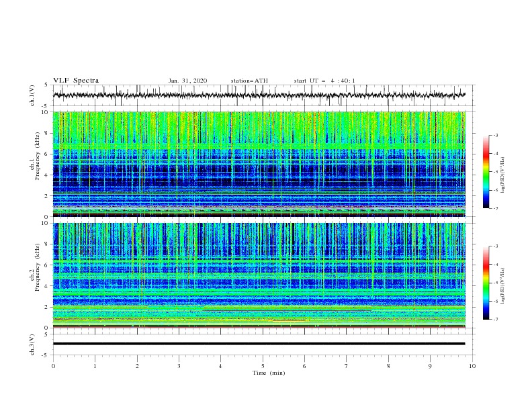Click the "-7" tick on lower color bar

[x=495, y=320]
